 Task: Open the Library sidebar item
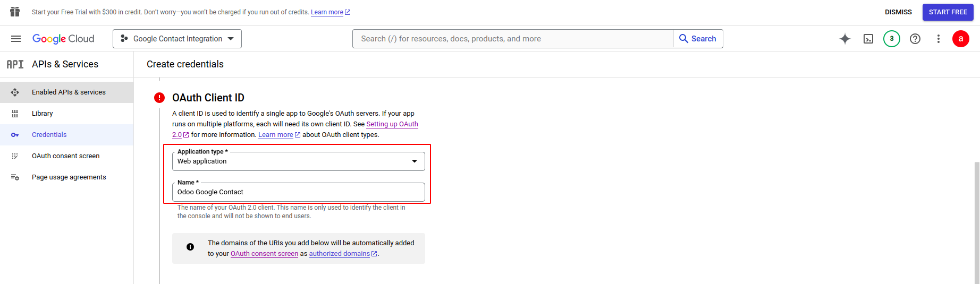click(x=43, y=114)
